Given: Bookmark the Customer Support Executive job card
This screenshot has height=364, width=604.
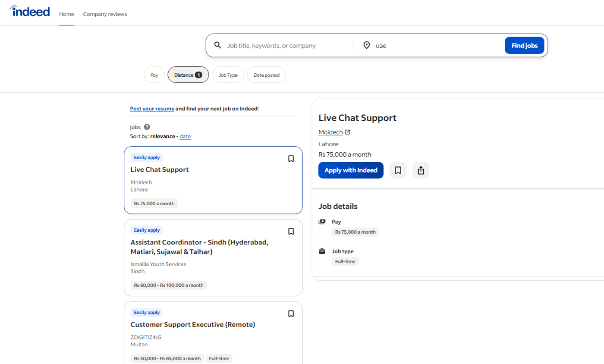Looking at the screenshot, I should (x=291, y=314).
